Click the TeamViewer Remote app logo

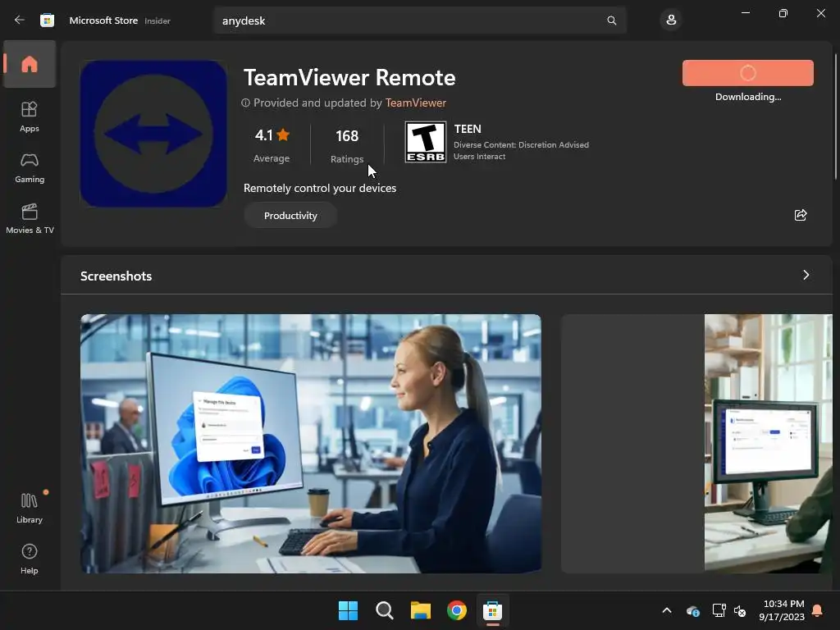click(x=153, y=134)
